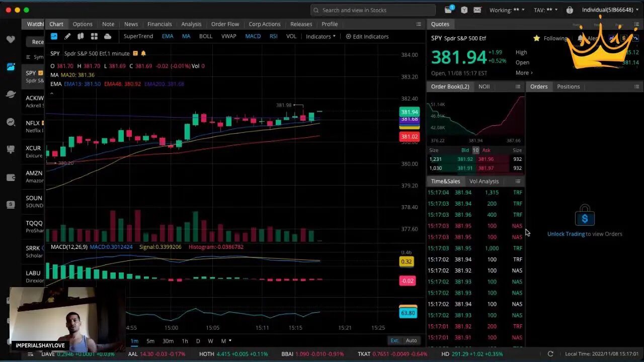Select the drawing pencil tool
644x362 pixels.
pyautogui.click(x=67, y=37)
